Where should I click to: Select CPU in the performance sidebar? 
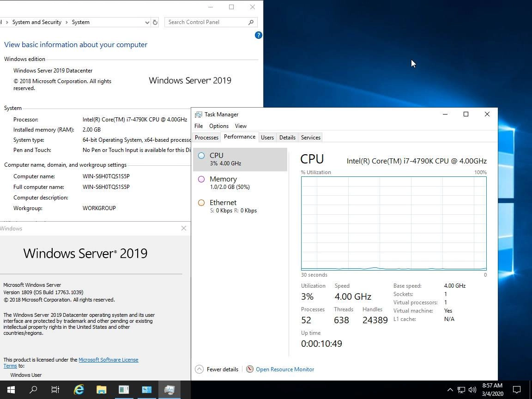click(x=240, y=159)
